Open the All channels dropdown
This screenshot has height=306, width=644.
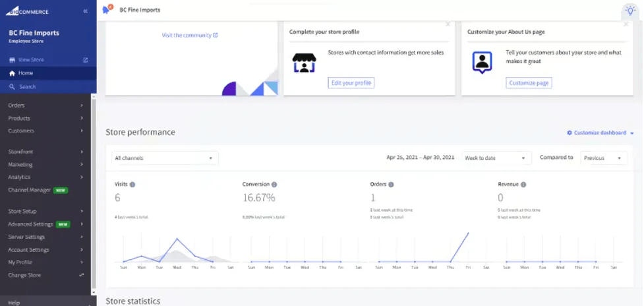pos(165,158)
